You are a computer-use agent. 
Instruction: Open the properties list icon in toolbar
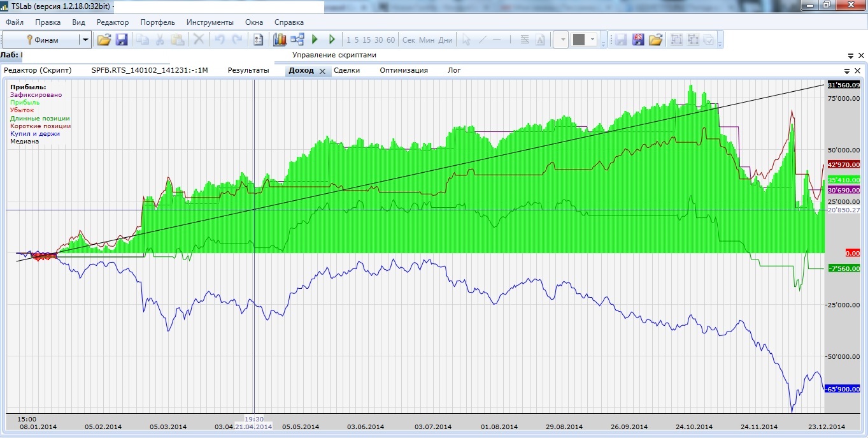coord(258,40)
